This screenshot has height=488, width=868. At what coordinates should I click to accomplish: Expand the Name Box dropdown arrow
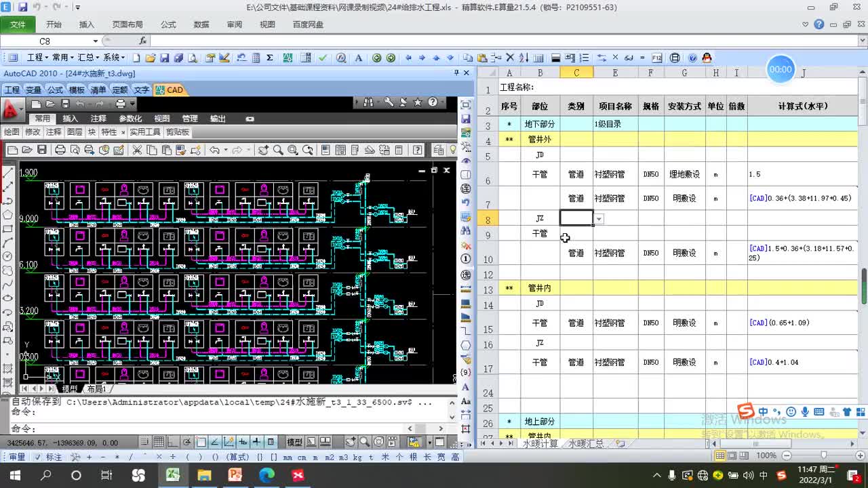pos(96,41)
